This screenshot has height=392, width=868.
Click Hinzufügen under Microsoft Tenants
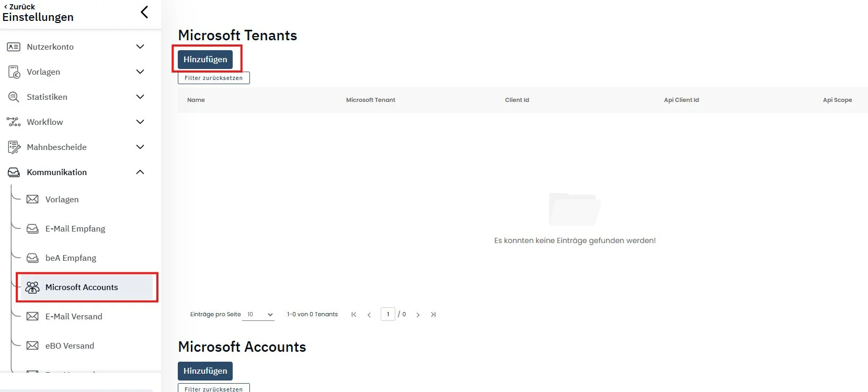[x=205, y=59]
